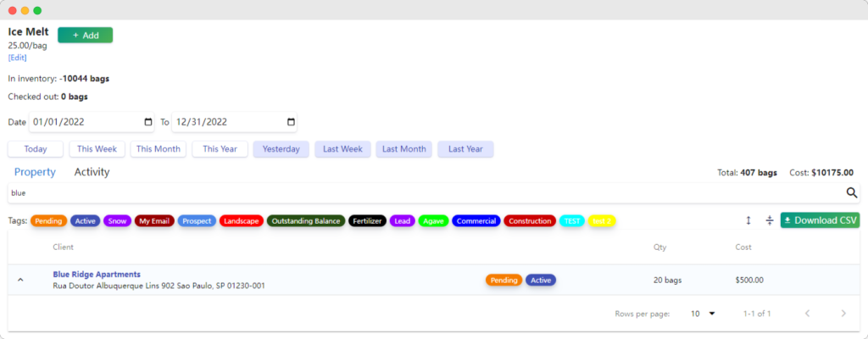Open the Edit link under Ice Melt
The width and height of the screenshot is (868, 339).
[x=18, y=58]
